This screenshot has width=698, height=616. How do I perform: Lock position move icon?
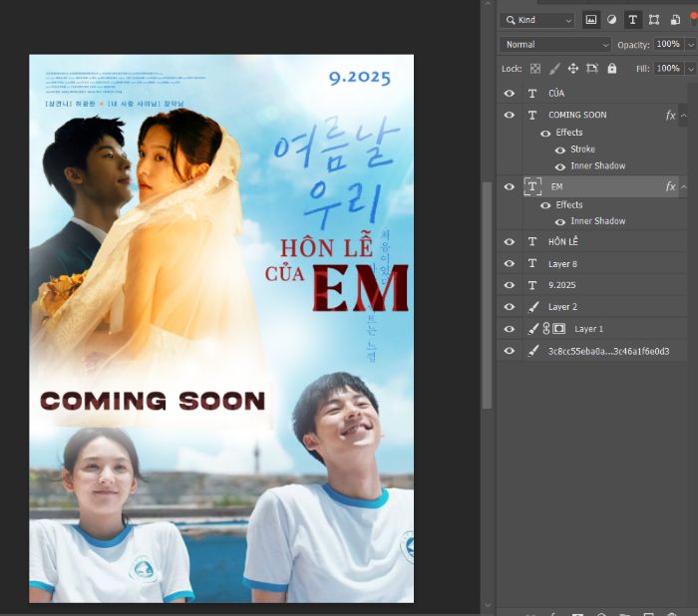click(573, 69)
